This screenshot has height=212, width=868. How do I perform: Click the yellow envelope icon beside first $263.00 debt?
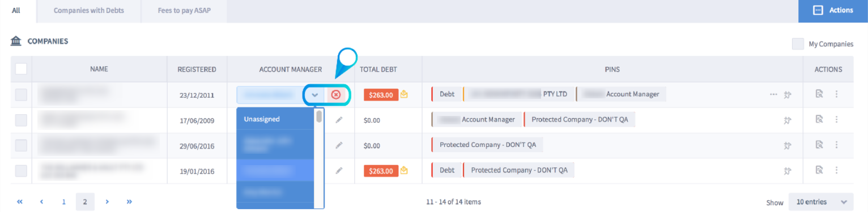404,94
